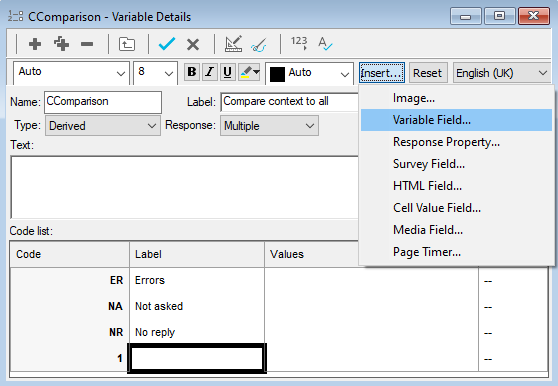Minimize the Variable Details window
Image resolution: width=558 pixels, height=386 pixels.
click(x=466, y=16)
